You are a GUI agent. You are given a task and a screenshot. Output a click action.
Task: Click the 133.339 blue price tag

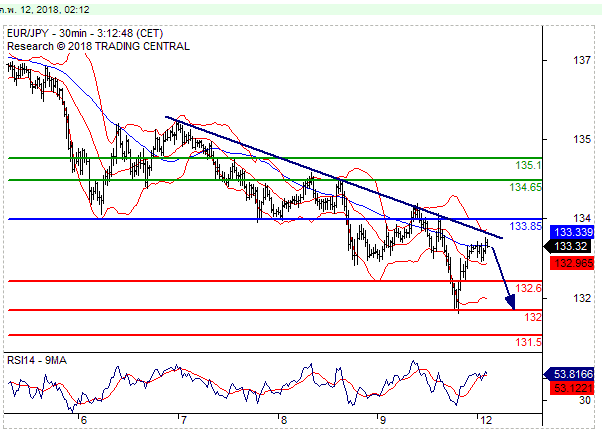tap(572, 232)
